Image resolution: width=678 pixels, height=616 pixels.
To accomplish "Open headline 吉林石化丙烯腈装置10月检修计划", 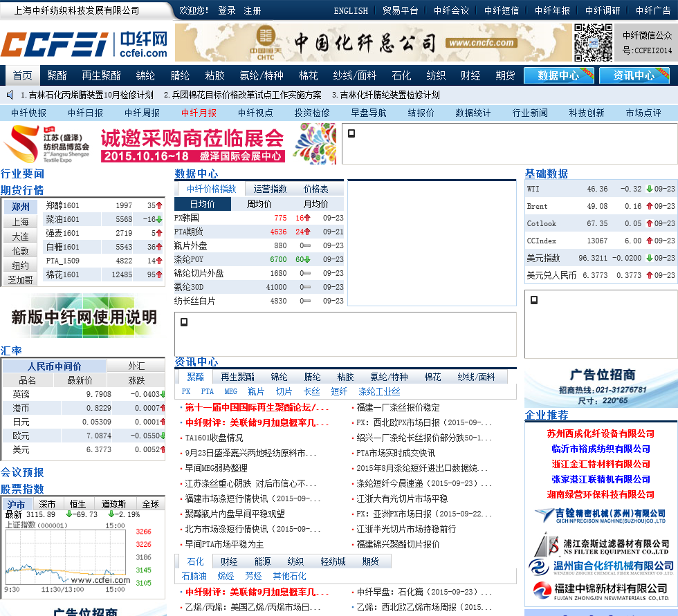I will point(87,95).
